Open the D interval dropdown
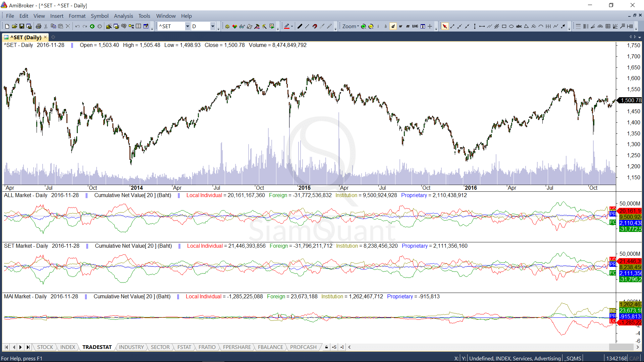644x362 pixels. [x=213, y=26]
